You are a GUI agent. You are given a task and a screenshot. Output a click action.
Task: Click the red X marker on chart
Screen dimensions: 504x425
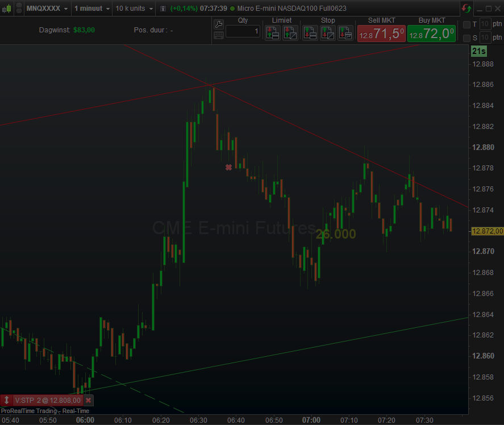click(228, 167)
